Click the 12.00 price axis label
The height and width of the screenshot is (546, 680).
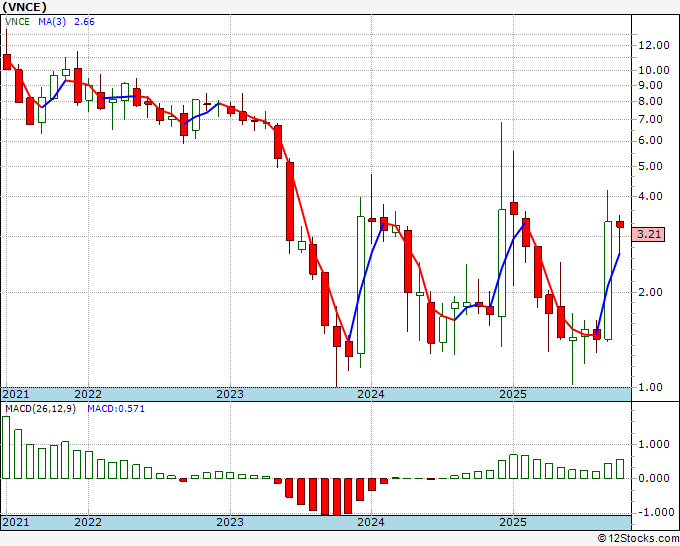coord(655,45)
